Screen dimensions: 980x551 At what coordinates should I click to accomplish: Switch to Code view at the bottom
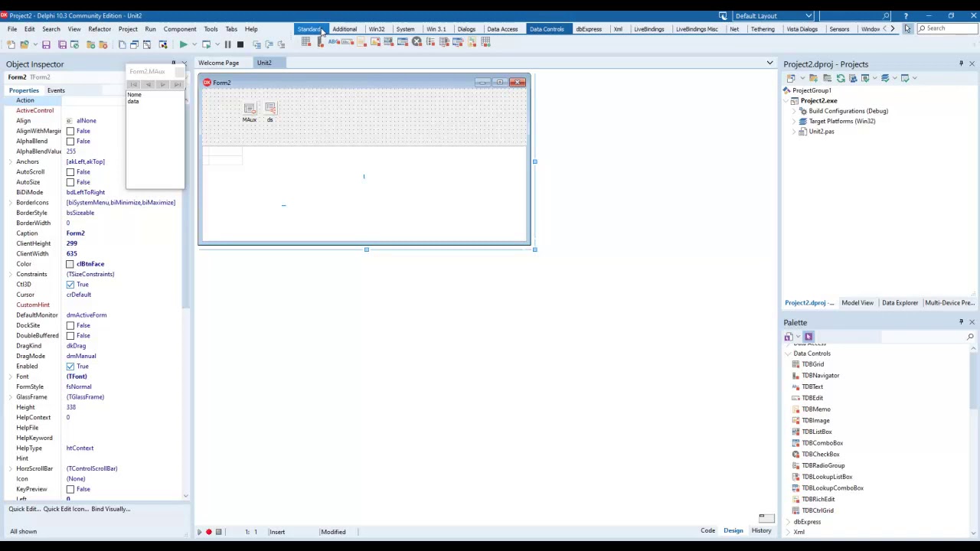707,531
